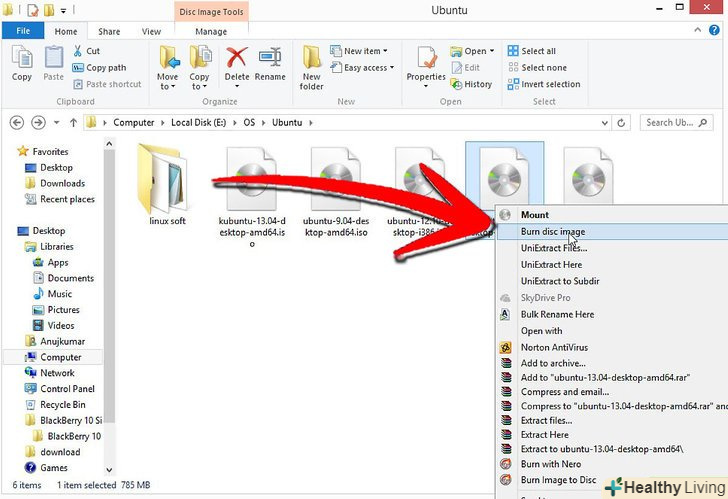This screenshot has height=499, width=728.
Task: Go back with the Back arrow button
Action: [x=17, y=123]
